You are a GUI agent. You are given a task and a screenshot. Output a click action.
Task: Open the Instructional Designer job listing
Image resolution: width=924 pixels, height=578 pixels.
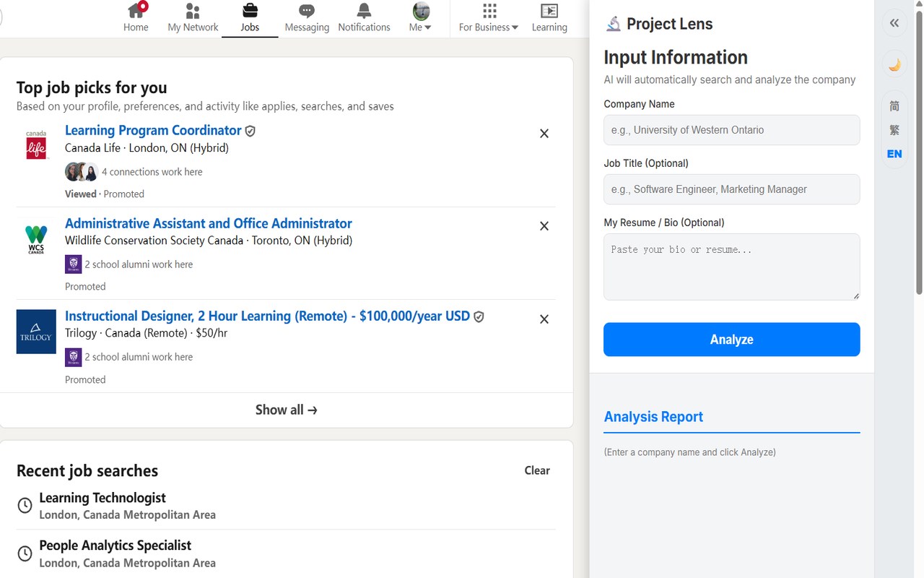pos(267,316)
